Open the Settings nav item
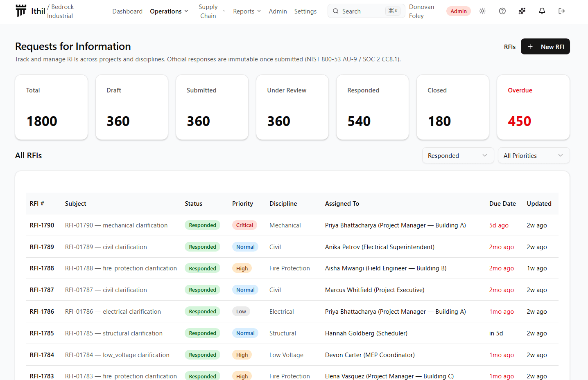Screen dimensions: 588x380 pos(305,11)
